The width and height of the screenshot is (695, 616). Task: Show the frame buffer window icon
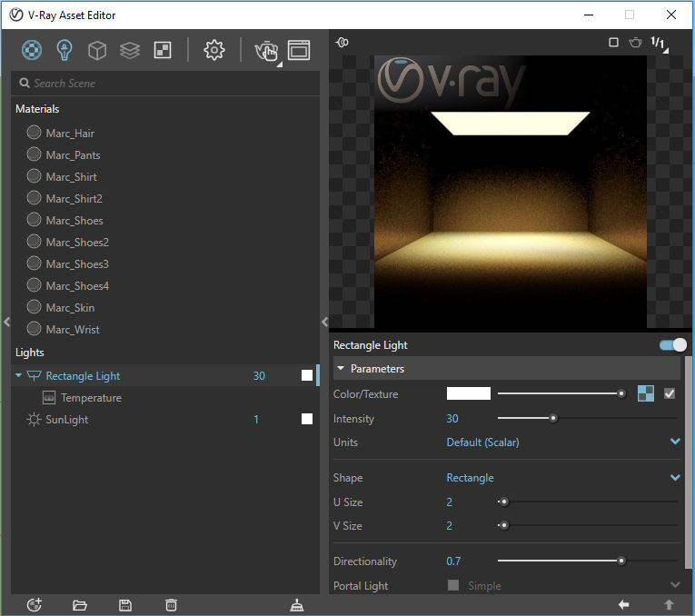299,50
